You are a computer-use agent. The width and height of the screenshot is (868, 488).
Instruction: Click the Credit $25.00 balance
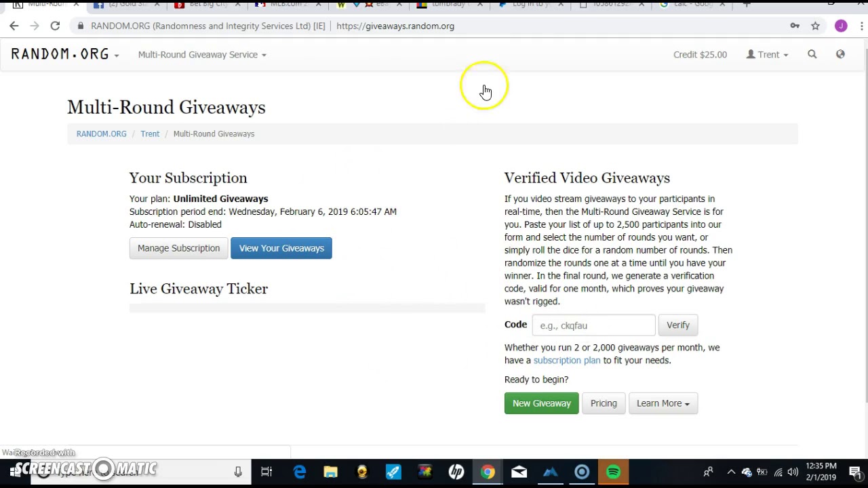700,54
